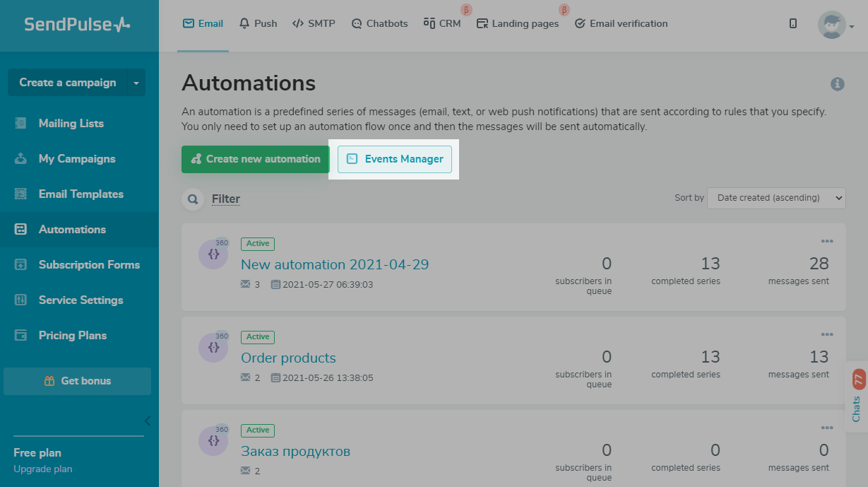The width and height of the screenshot is (868, 487).
Task: Open the Sort by dropdown
Action: tap(776, 198)
